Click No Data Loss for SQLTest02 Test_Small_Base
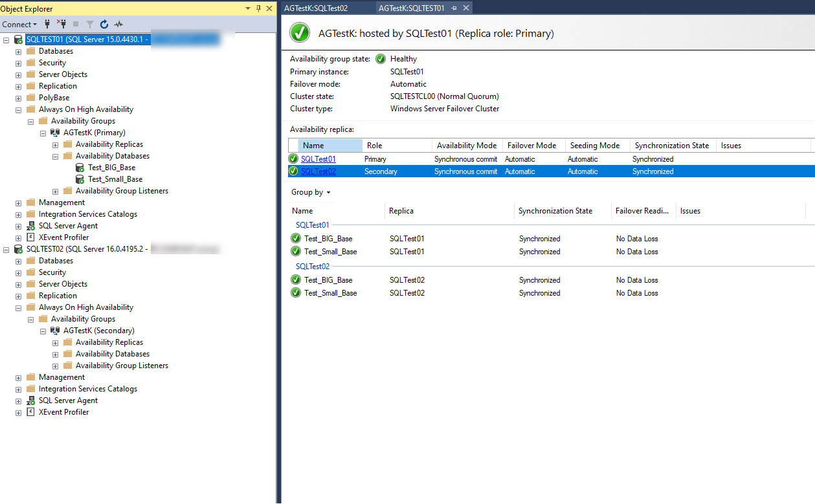Viewport: 815px width, 504px height. coord(637,293)
